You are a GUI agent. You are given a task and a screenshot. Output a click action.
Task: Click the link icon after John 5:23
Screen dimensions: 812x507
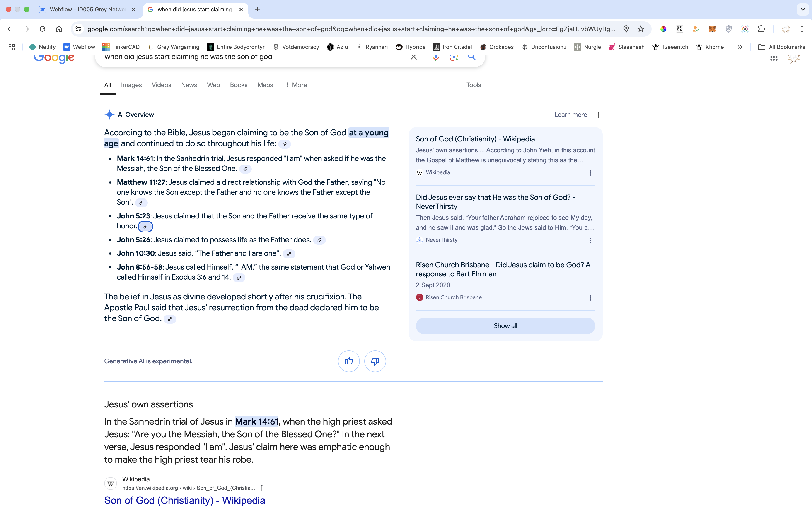tap(145, 226)
